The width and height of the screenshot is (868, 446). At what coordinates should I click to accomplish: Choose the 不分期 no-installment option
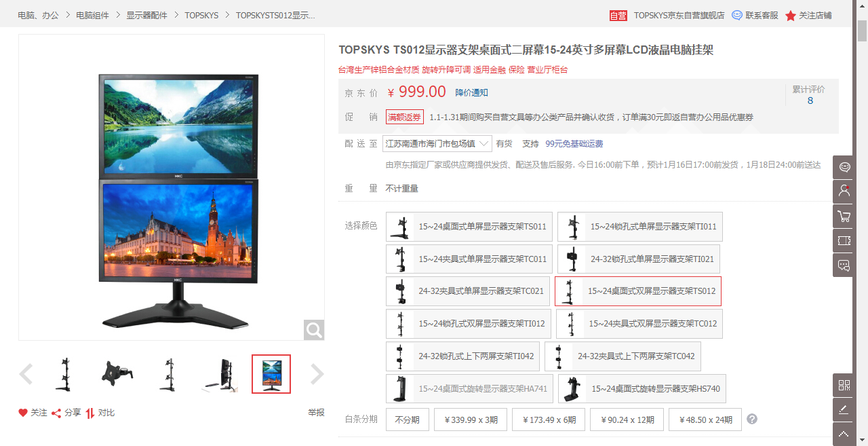coord(408,420)
